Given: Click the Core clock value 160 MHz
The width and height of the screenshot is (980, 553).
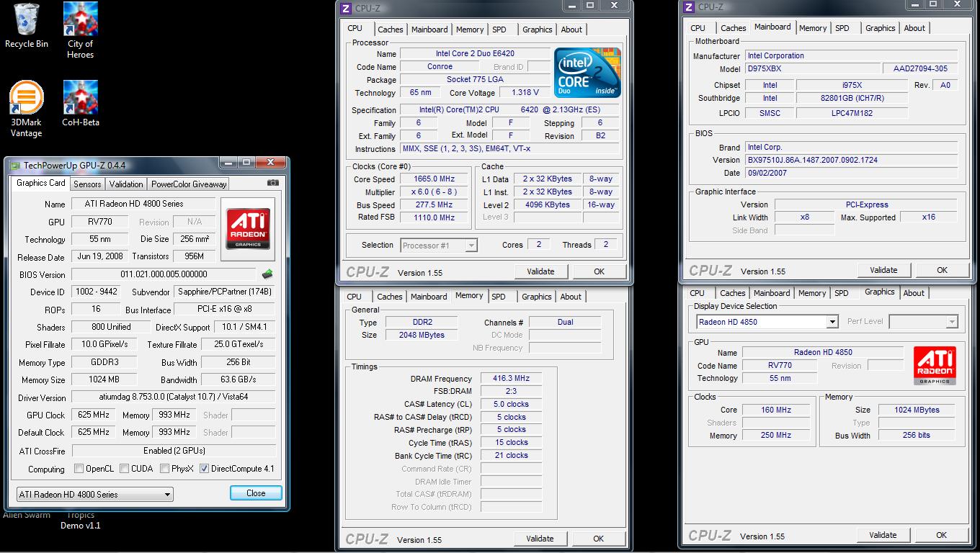Looking at the screenshot, I should [x=776, y=410].
